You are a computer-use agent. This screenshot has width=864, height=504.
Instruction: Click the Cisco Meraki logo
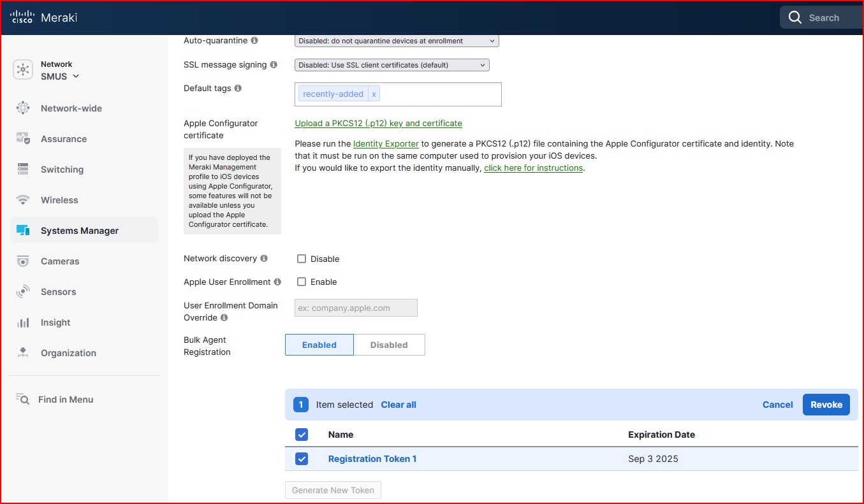pos(43,18)
